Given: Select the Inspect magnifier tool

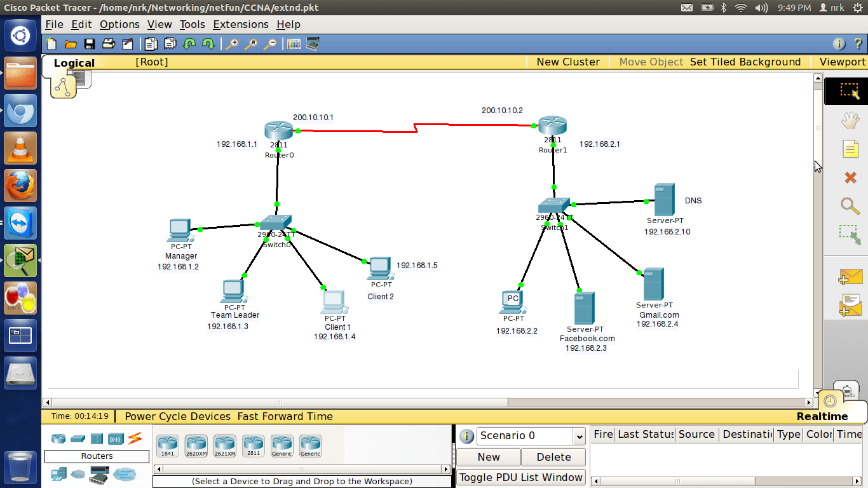Looking at the screenshot, I should click(850, 205).
